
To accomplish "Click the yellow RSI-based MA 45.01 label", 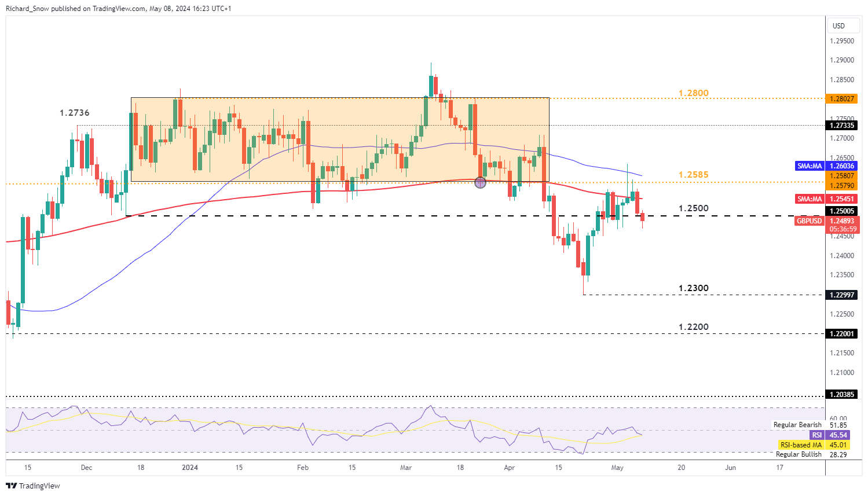I will [813, 445].
